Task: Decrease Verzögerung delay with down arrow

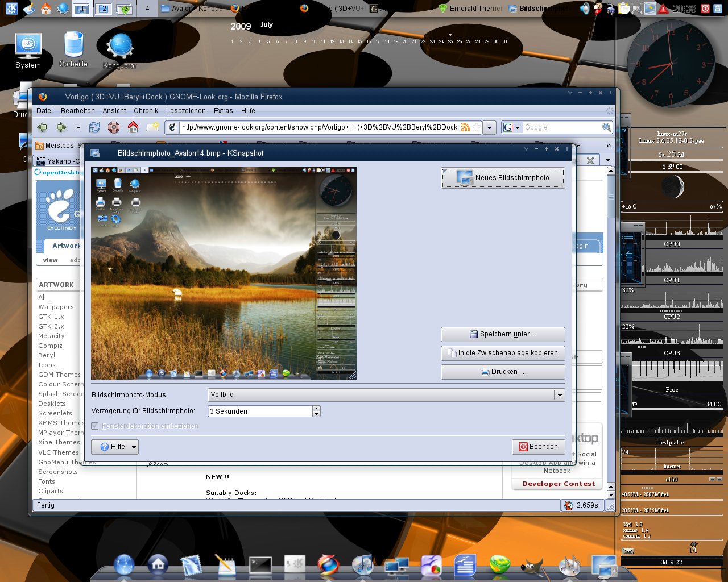Action: (317, 414)
